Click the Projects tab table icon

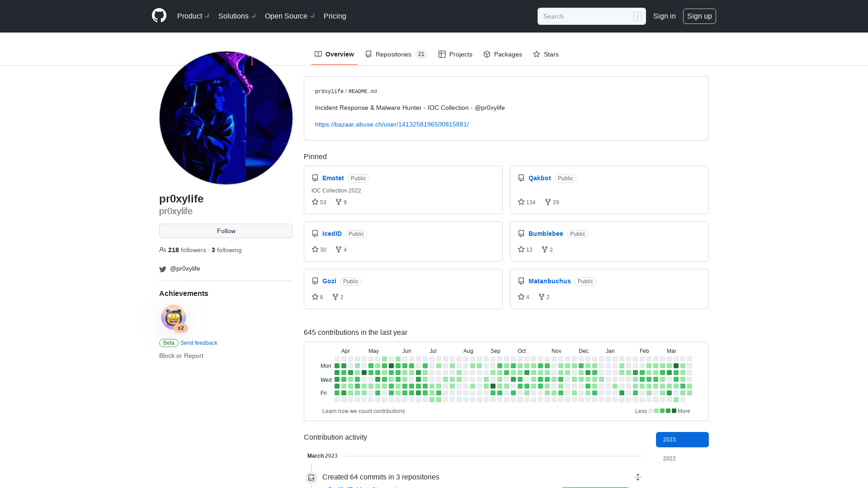pyautogui.click(x=442, y=54)
